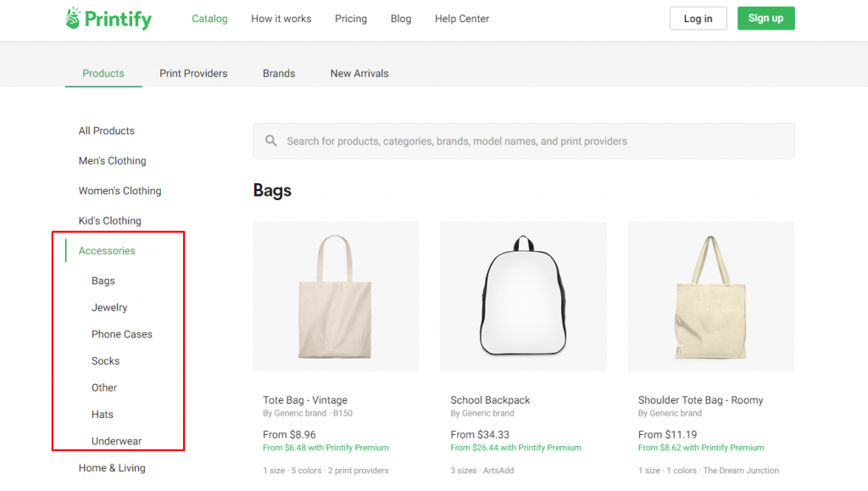
Task: Open Shoulder Tote Bag - Roomy image
Action: point(711,297)
